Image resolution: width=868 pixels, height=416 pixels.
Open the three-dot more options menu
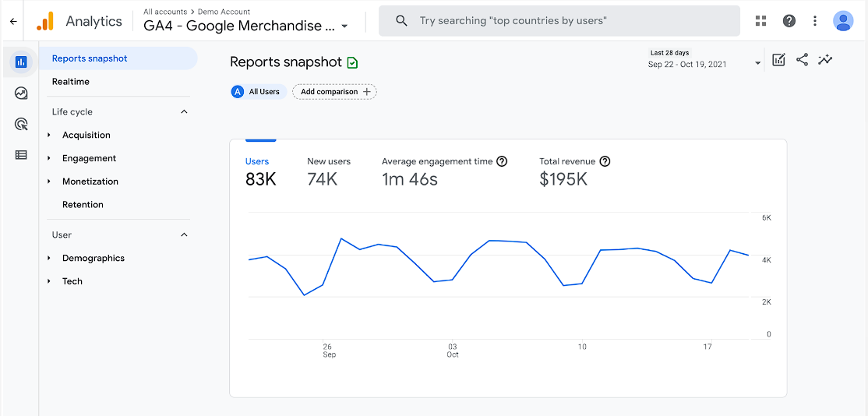pyautogui.click(x=815, y=21)
